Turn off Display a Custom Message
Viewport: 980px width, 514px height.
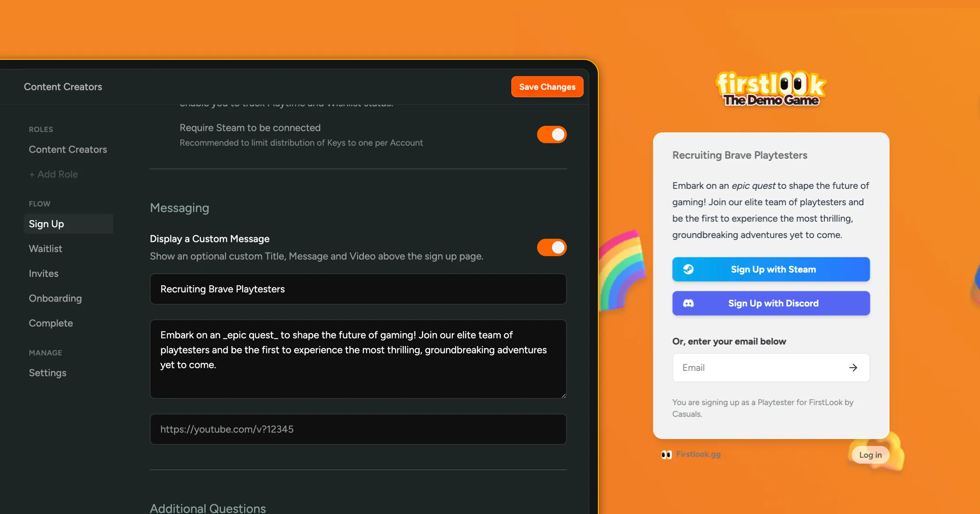(552, 247)
